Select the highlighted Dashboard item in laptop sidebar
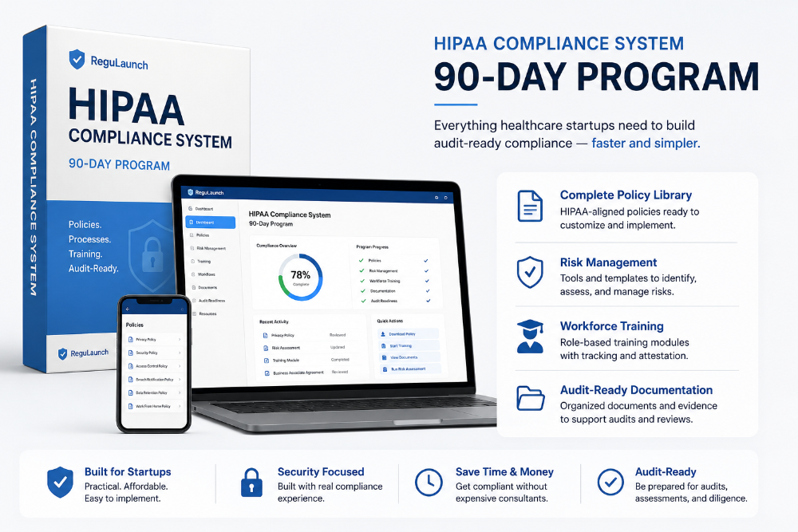Screen dimensions: 798x532 210,223
